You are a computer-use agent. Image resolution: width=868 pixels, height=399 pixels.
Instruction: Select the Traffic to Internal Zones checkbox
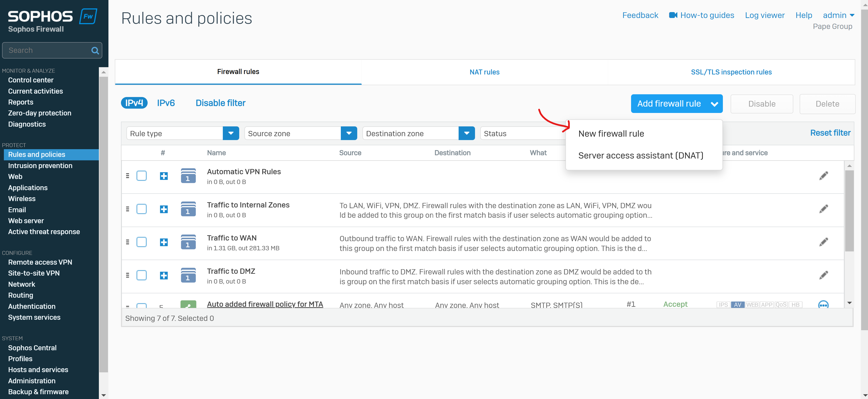tap(141, 209)
